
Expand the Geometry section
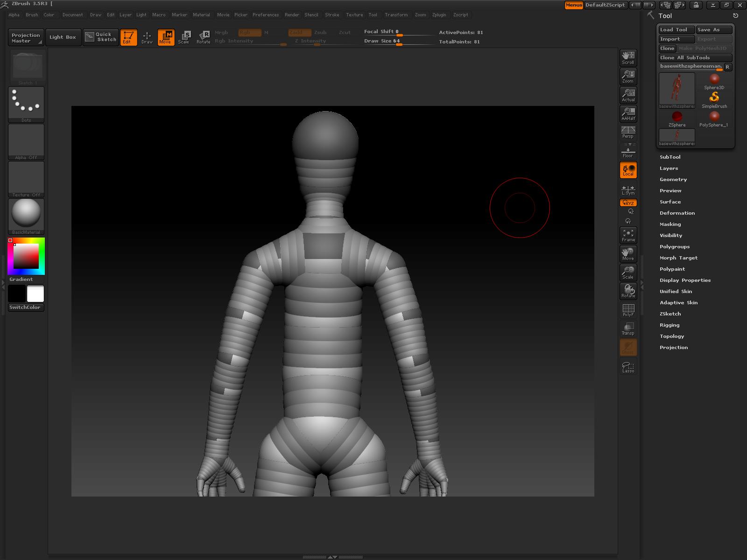click(673, 180)
